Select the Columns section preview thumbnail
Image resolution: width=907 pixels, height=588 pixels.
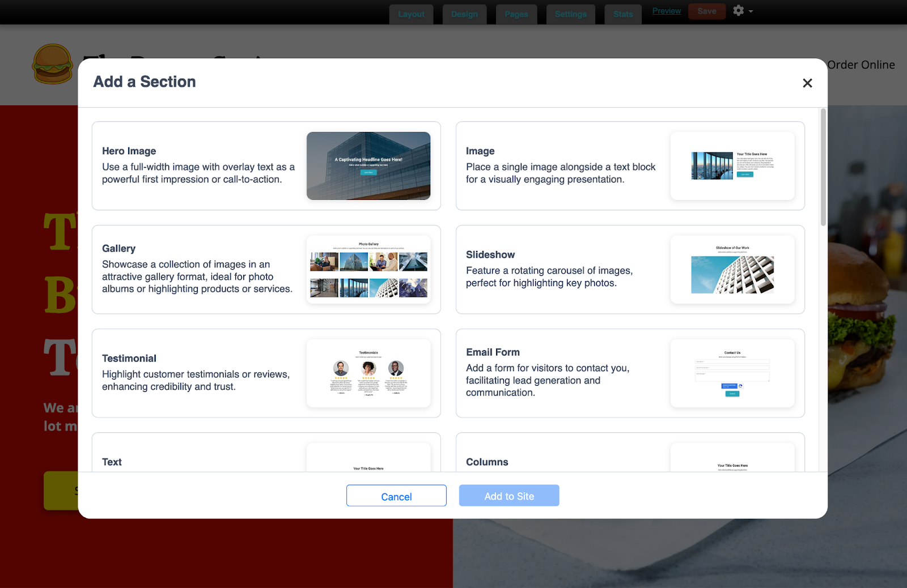tap(732, 458)
